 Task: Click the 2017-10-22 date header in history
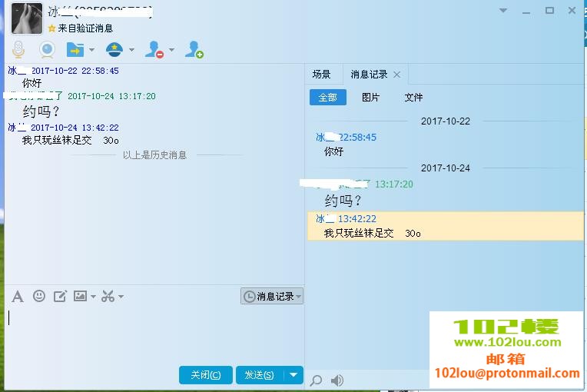(446, 121)
